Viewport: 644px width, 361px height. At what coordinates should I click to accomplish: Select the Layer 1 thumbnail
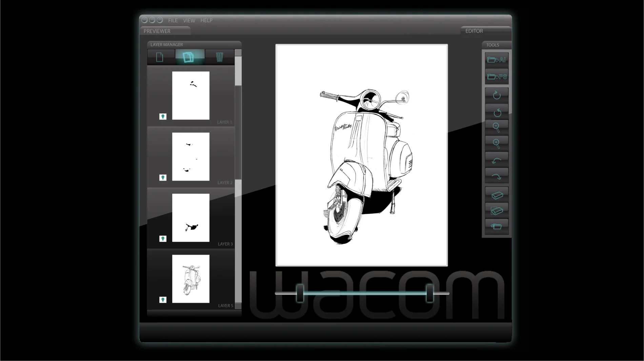point(191,95)
